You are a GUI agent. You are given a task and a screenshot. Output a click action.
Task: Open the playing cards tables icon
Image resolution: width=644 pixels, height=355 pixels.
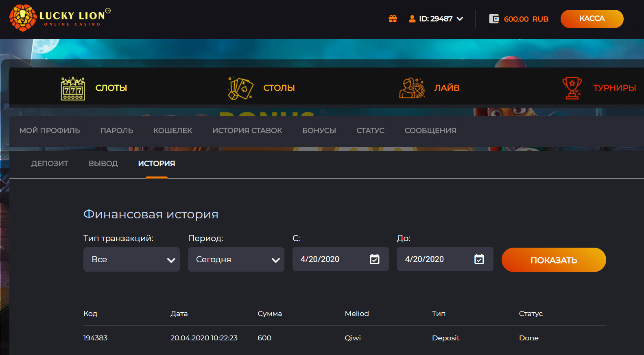click(240, 88)
